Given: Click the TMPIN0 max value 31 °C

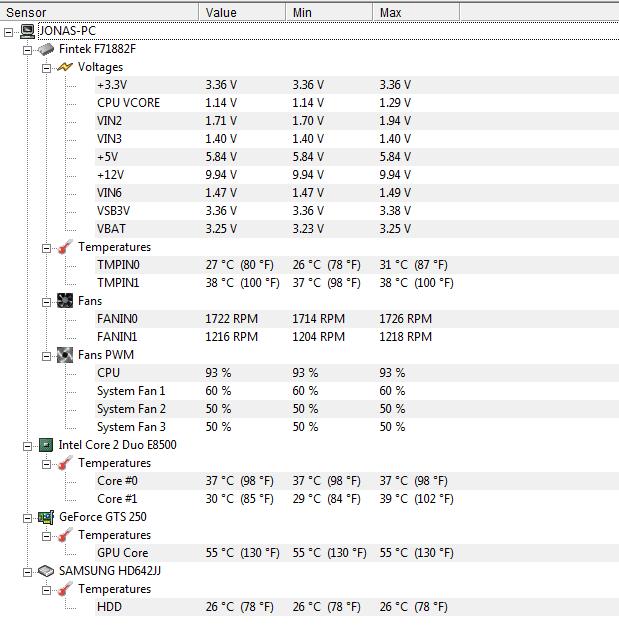Looking at the screenshot, I should pyautogui.click(x=413, y=265).
